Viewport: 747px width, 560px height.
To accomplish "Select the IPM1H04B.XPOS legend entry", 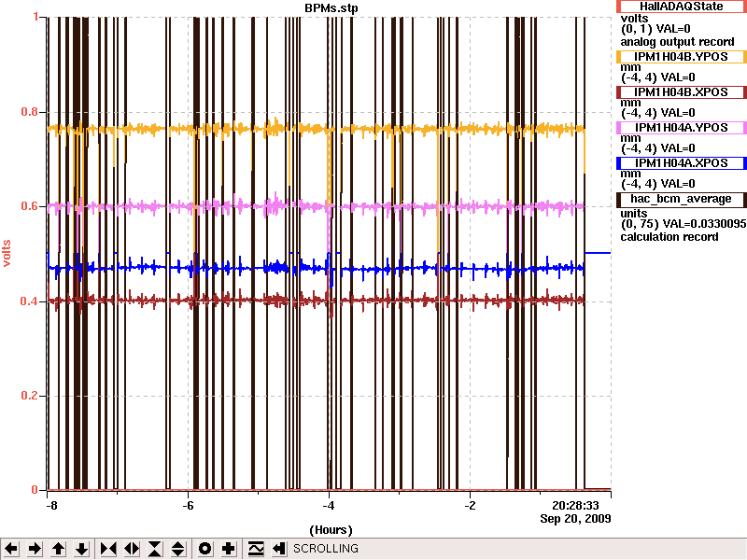I will point(682,91).
